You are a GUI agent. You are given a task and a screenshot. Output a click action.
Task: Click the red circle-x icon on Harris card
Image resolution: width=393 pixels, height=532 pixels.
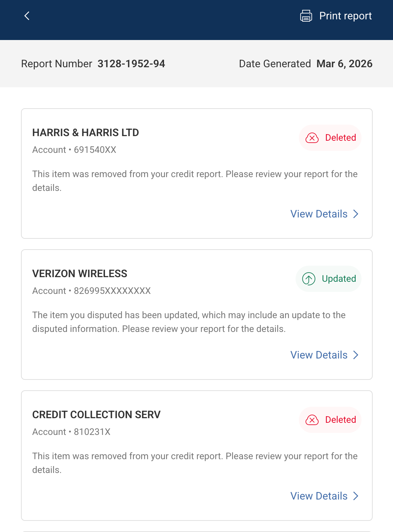(312, 138)
